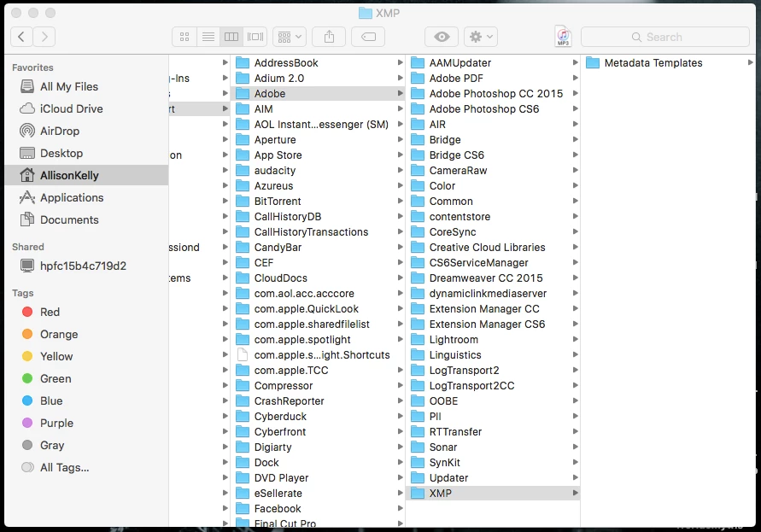761x532 pixels.
Task: Select the AddressBook folder
Action: tap(318, 62)
